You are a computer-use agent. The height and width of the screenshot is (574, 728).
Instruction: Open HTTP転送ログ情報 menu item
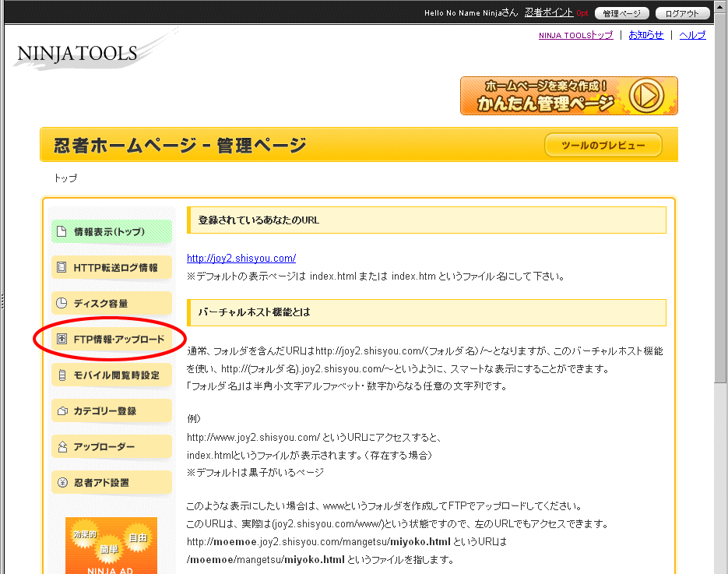pos(111,267)
